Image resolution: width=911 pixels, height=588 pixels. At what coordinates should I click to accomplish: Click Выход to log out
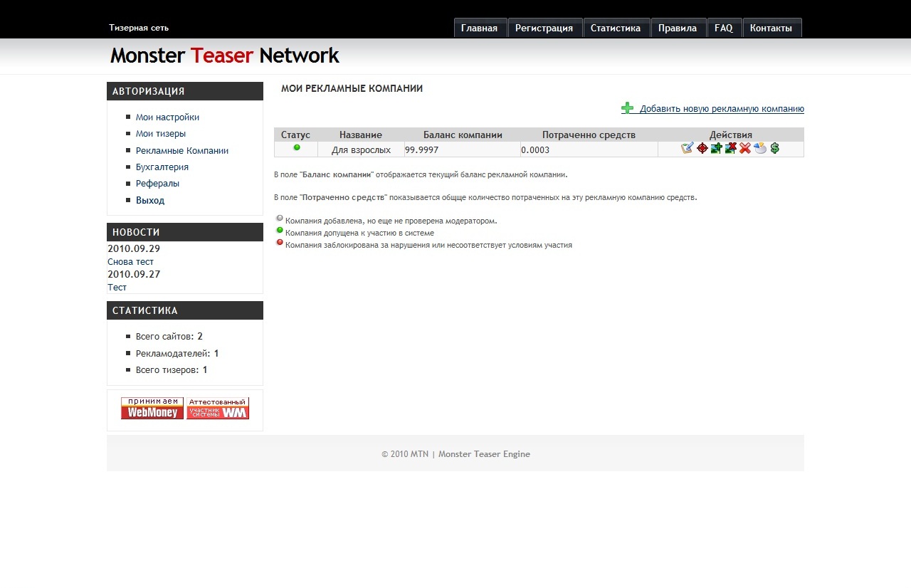click(150, 201)
